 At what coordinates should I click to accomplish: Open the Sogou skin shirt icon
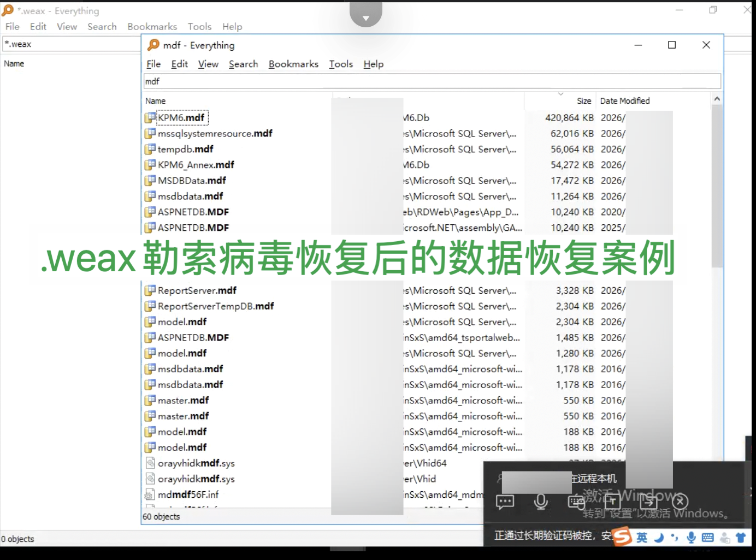(x=741, y=538)
